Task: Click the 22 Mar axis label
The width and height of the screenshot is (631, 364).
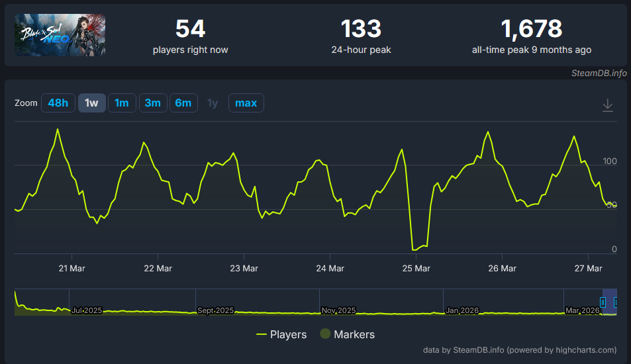Action: pyautogui.click(x=158, y=268)
